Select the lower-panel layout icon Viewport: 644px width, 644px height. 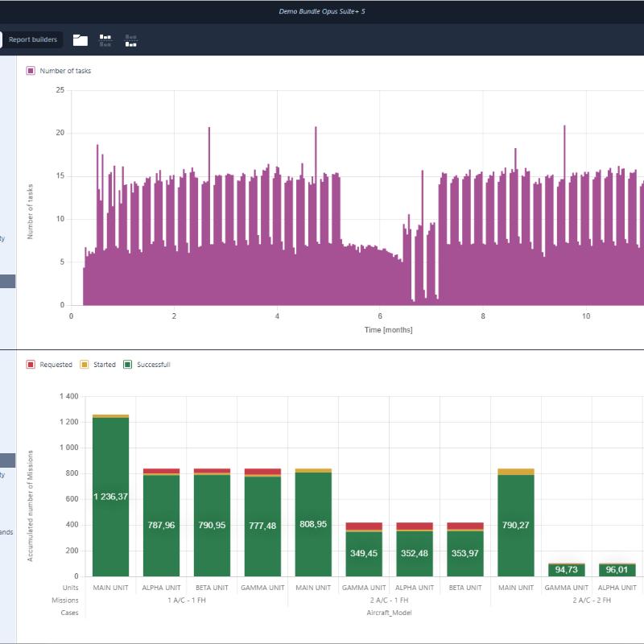tap(131, 39)
